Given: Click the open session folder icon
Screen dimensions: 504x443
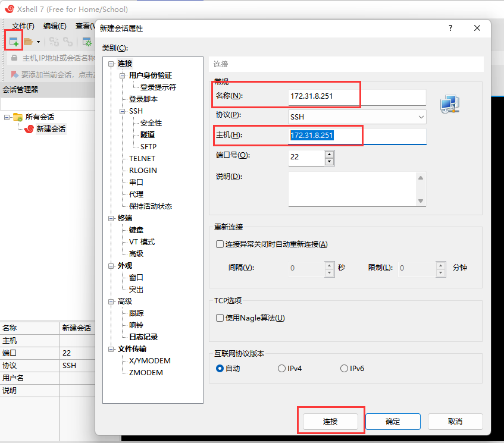Looking at the screenshot, I should 28,42.
